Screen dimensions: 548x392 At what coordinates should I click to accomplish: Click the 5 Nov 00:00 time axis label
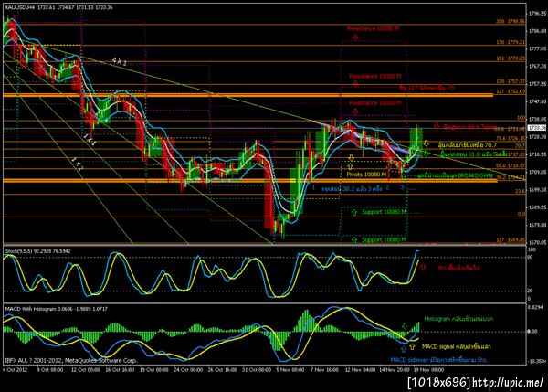290,370
